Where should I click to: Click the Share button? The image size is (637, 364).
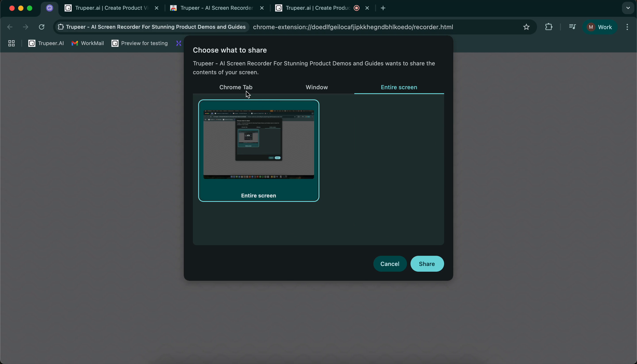[427, 264]
